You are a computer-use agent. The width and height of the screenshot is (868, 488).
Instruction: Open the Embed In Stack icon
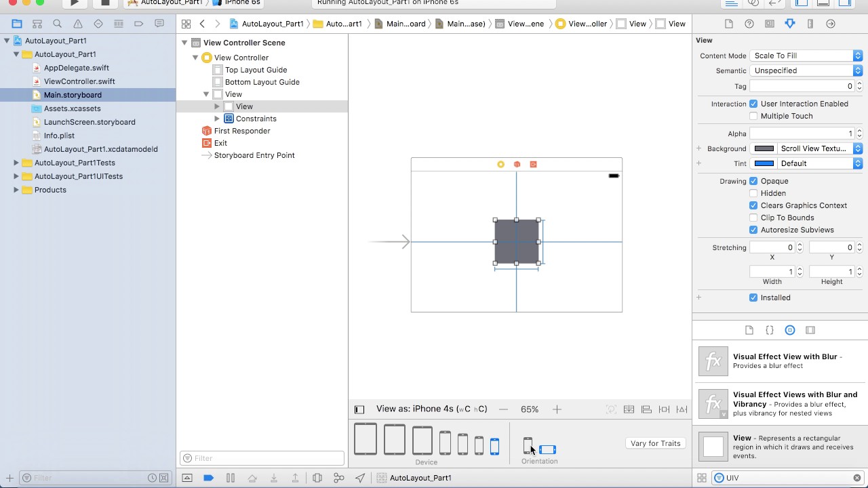click(x=629, y=409)
